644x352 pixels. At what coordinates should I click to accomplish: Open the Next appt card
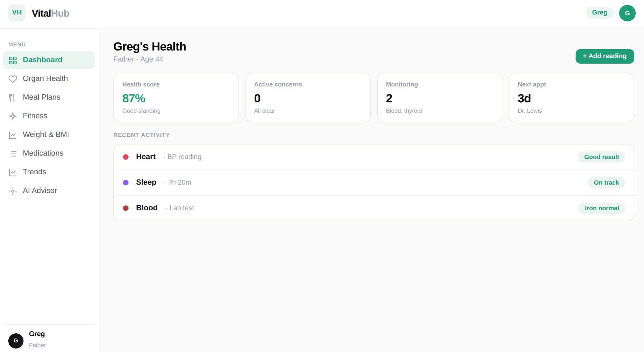click(x=571, y=98)
